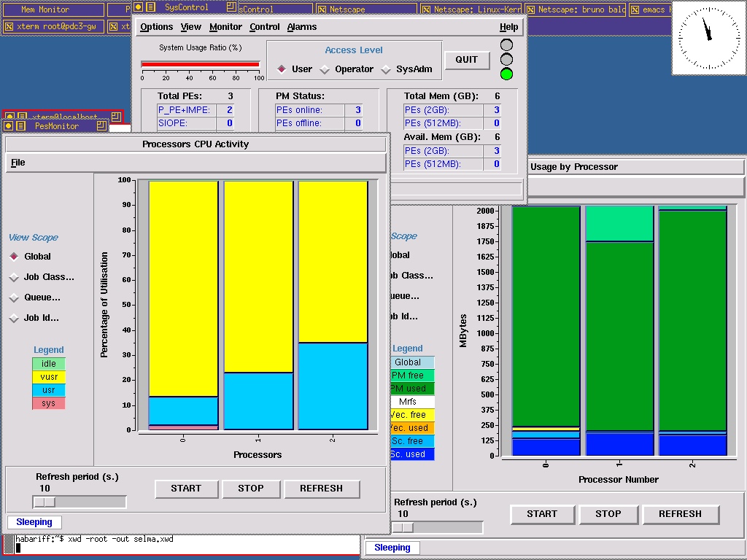
Task: Click the PesMonitor title bar resize icon
Action: point(101,125)
